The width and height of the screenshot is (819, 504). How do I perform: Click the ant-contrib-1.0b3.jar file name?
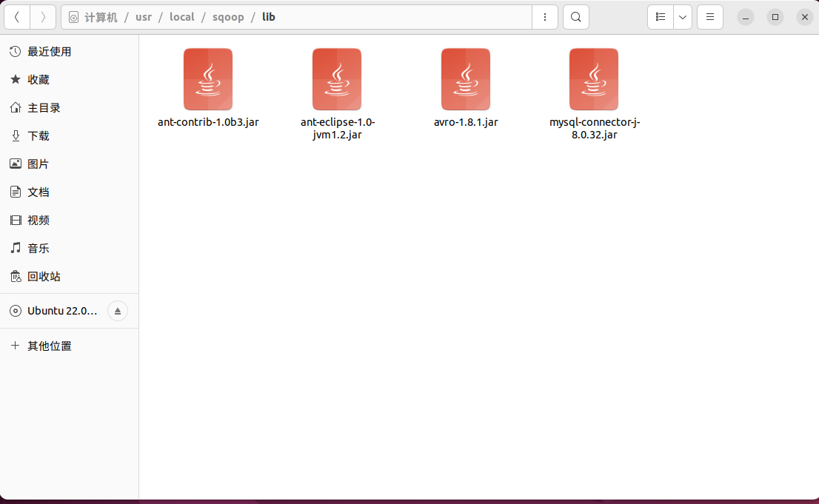point(208,122)
